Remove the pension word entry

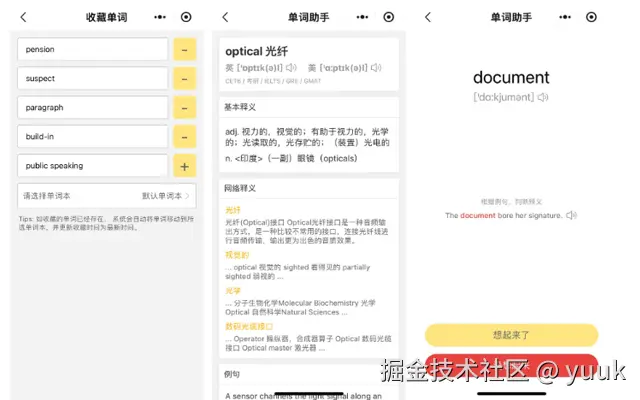click(x=184, y=50)
